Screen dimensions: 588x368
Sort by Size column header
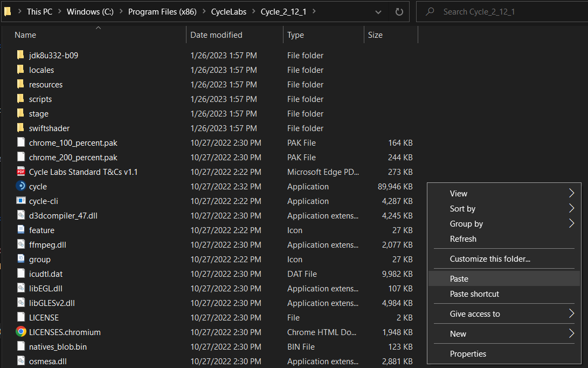pyautogui.click(x=375, y=35)
